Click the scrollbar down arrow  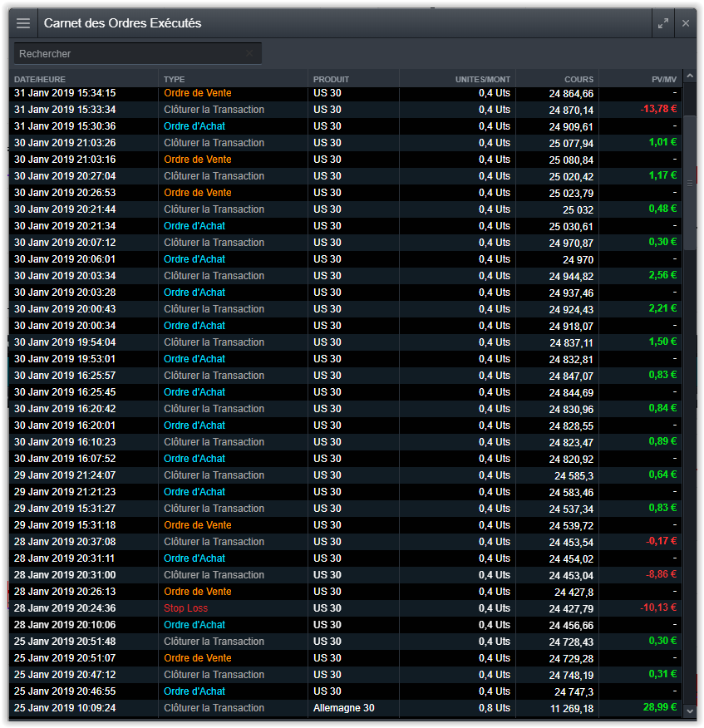pyautogui.click(x=690, y=711)
